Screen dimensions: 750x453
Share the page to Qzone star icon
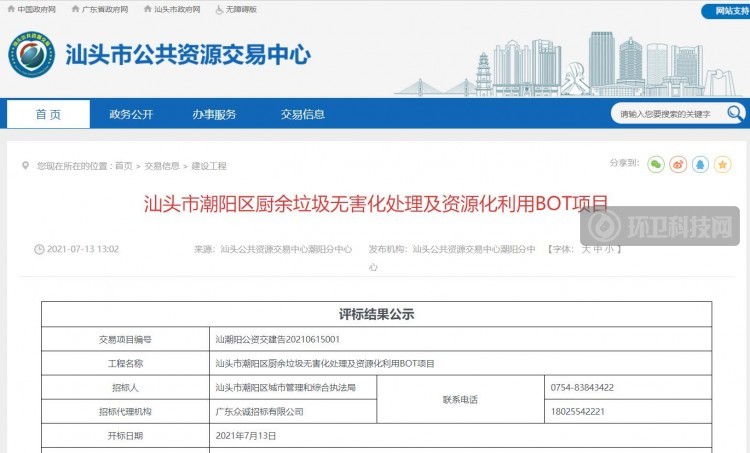(724, 164)
